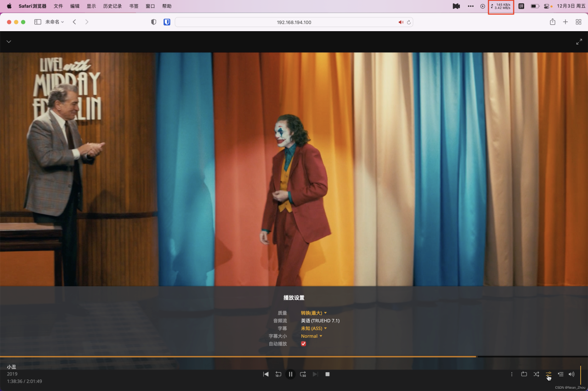
Task: Click the camera icon in menu bar
Action: (x=456, y=6)
